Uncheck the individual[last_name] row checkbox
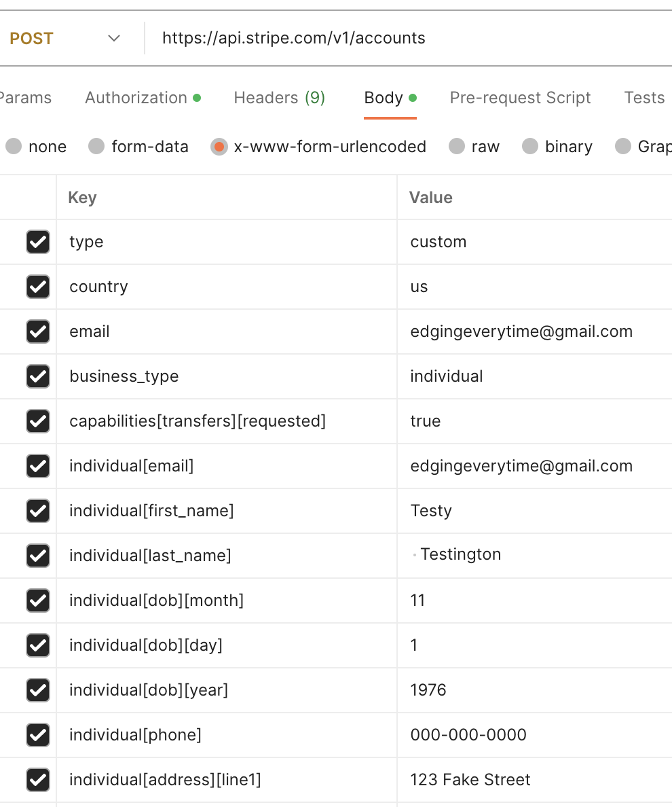This screenshot has height=807, width=672. [38, 556]
